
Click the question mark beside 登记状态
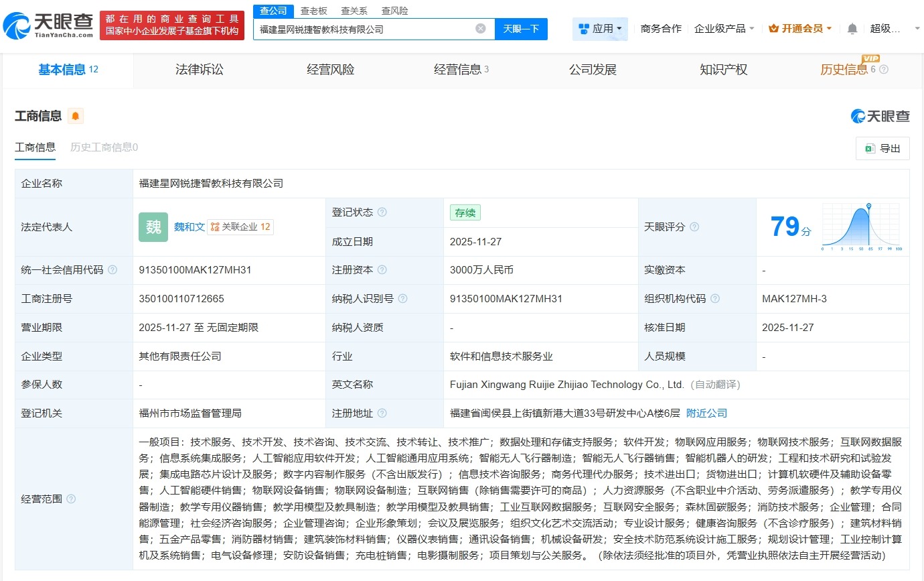(382, 212)
